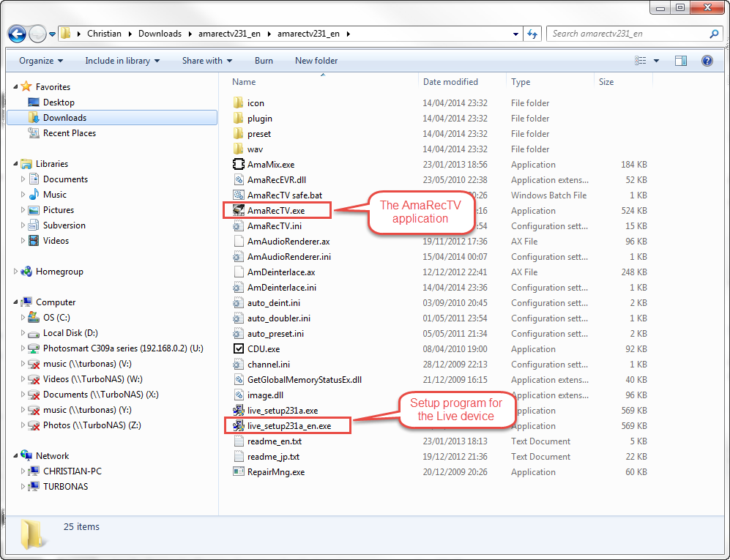
Task: Select the CDU.exe checkmark icon
Action: point(239,348)
